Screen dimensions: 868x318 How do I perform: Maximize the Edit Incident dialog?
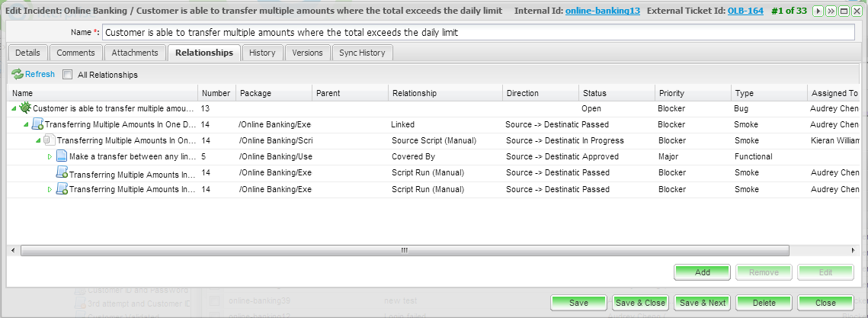pos(844,11)
